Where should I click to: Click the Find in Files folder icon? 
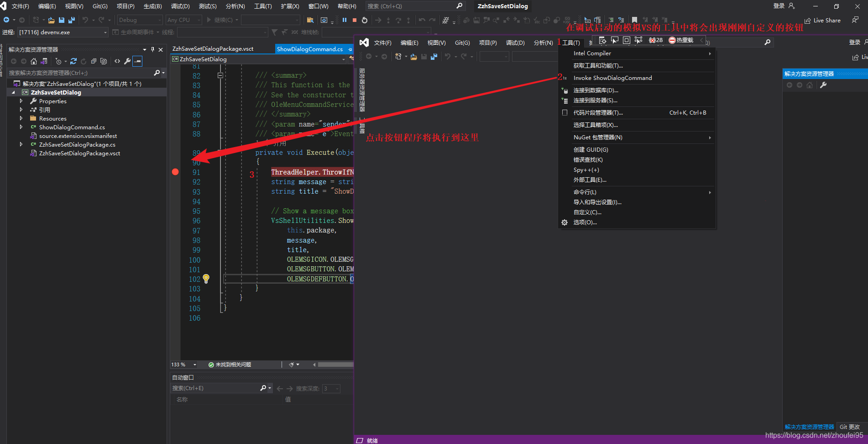310,20
